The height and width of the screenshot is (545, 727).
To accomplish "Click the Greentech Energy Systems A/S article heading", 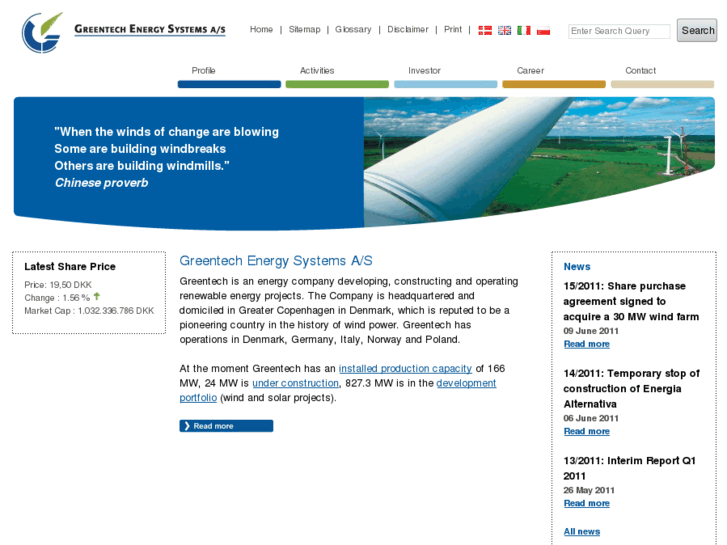I will (276, 261).
